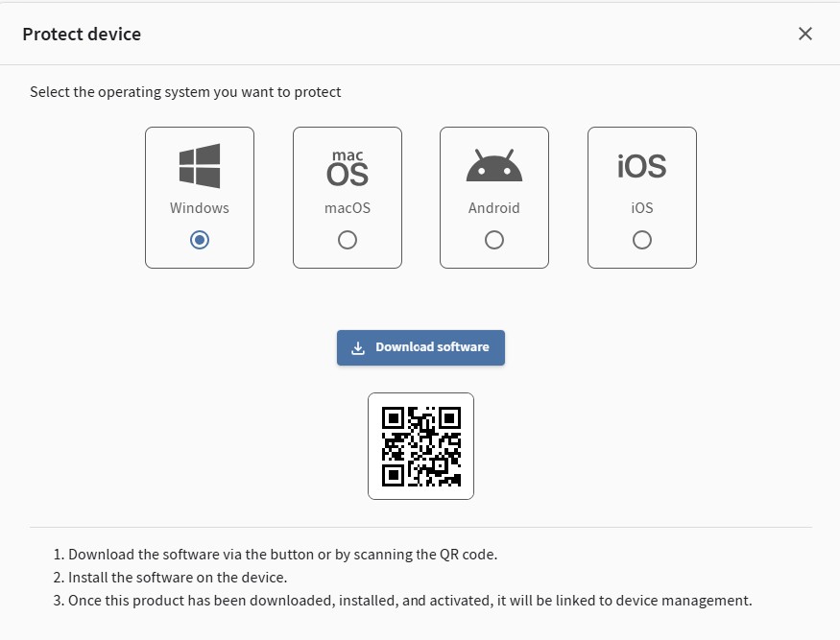Click the Protect device dialog title
The height and width of the screenshot is (640, 840).
82,34
